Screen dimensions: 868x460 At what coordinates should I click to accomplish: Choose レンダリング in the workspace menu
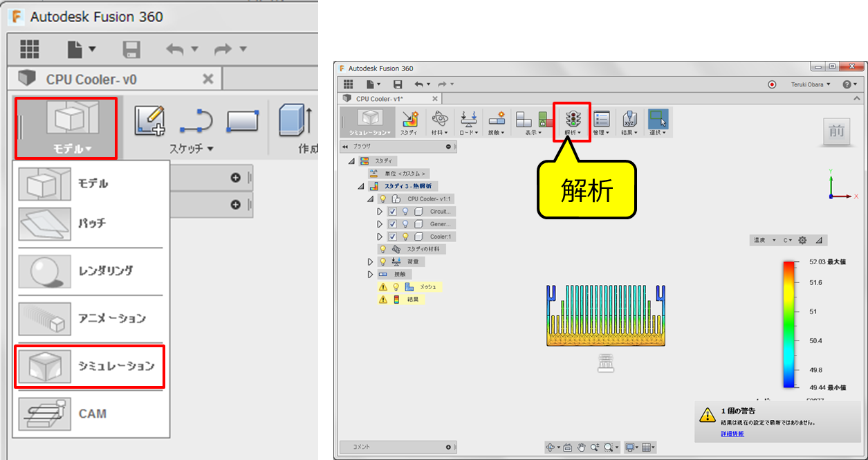91,271
